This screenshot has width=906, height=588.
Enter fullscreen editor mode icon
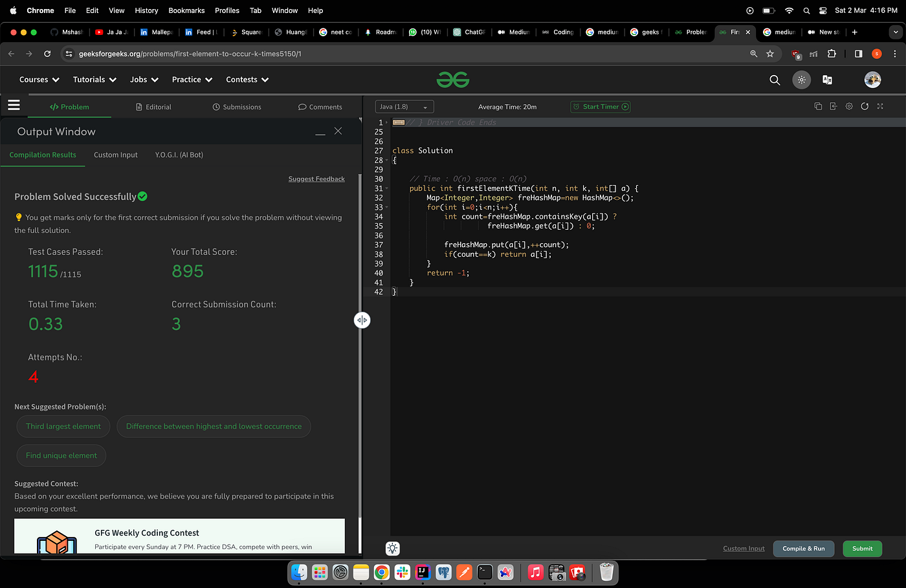click(880, 106)
